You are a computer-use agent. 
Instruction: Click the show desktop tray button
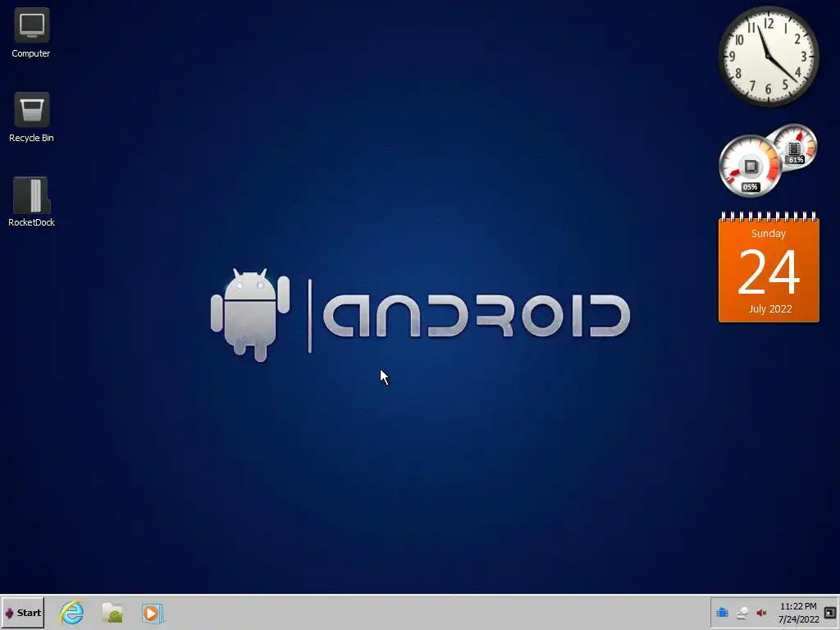click(830, 612)
